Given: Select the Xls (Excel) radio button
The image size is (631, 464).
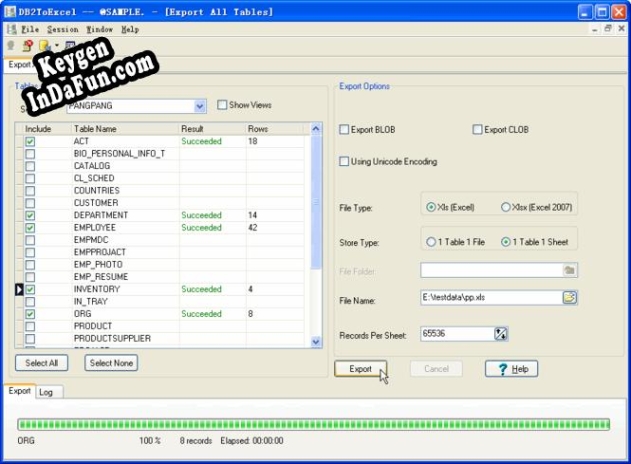Looking at the screenshot, I should click(x=431, y=207).
